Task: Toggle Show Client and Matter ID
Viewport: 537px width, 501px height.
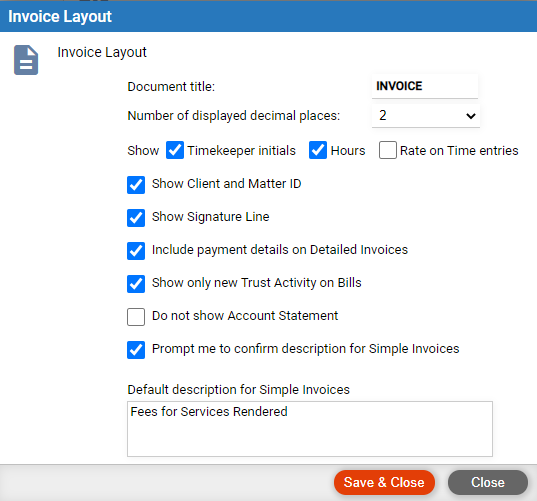Action: pyautogui.click(x=136, y=185)
